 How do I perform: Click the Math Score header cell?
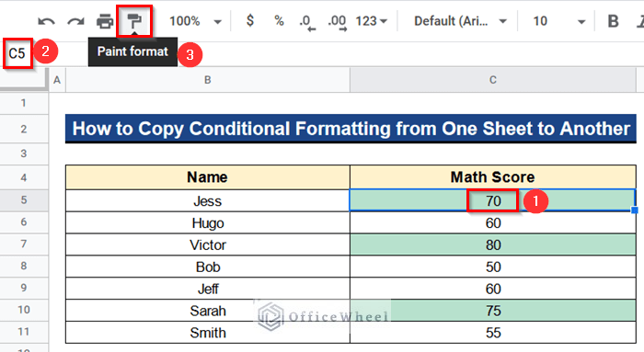pos(493,177)
